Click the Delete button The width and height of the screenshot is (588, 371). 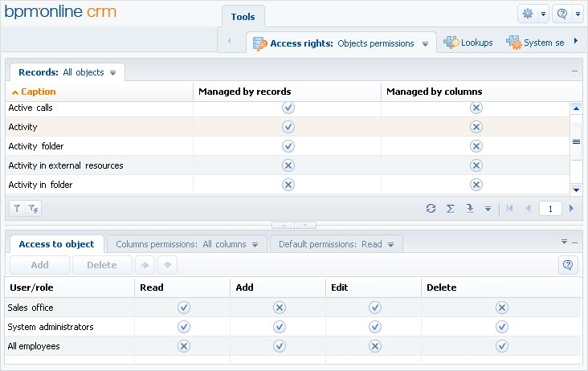click(x=102, y=265)
